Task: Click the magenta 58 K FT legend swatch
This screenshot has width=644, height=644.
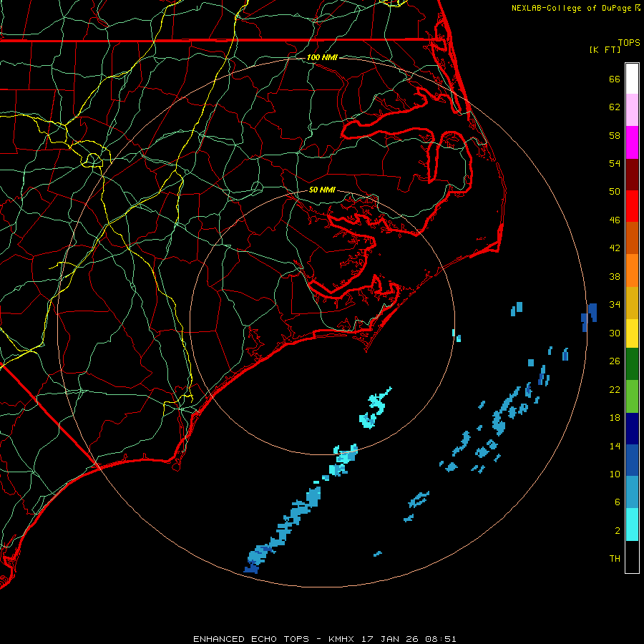Action: (632, 142)
